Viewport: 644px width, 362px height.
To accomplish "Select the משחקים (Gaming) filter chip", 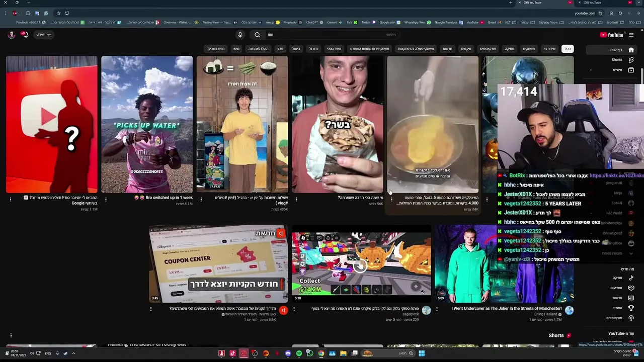I will coord(529,49).
